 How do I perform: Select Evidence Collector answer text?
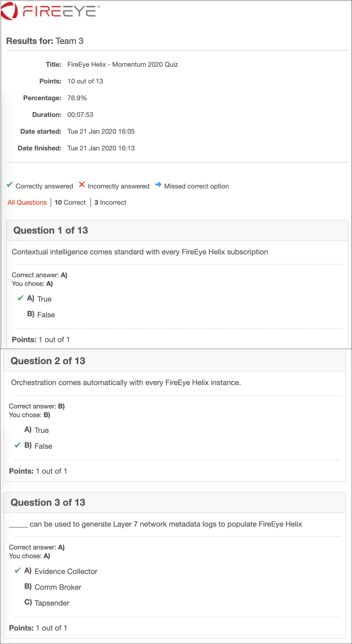(x=66, y=571)
